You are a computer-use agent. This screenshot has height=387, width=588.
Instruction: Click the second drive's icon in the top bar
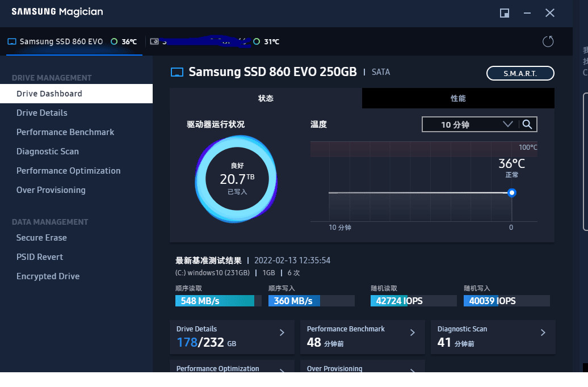[154, 41]
